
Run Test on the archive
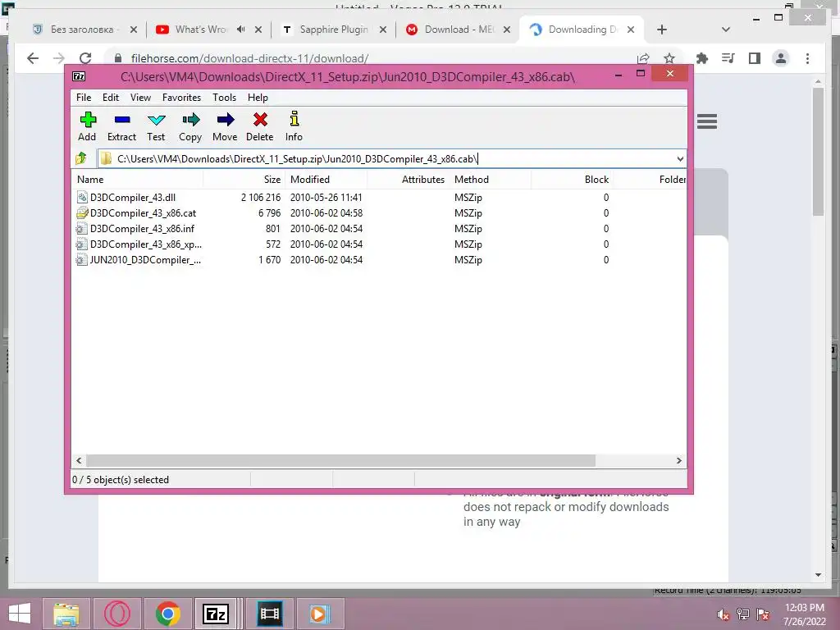pyautogui.click(x=156, y=127)
